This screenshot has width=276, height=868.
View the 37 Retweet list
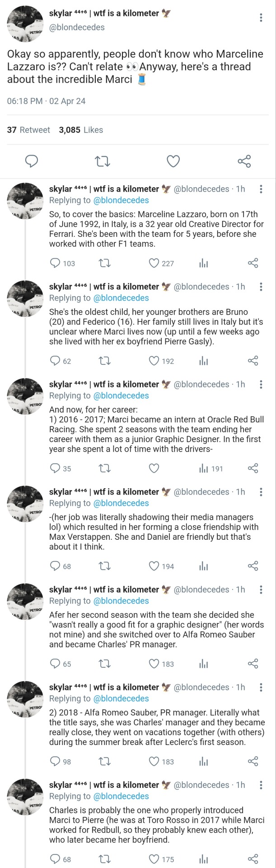click(x=28, y=130)
